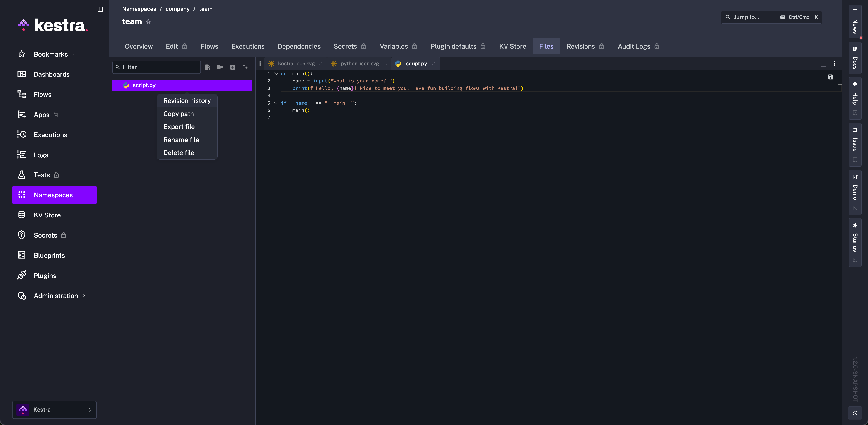Star the team namespace as favorite
868x425 pixels.
pyautogui.click(x=148, y=21)
